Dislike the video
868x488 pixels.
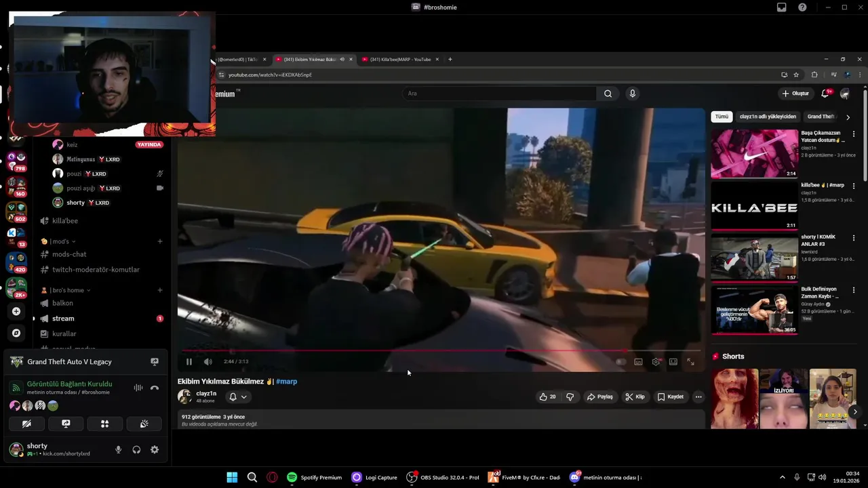click(570, 396)
